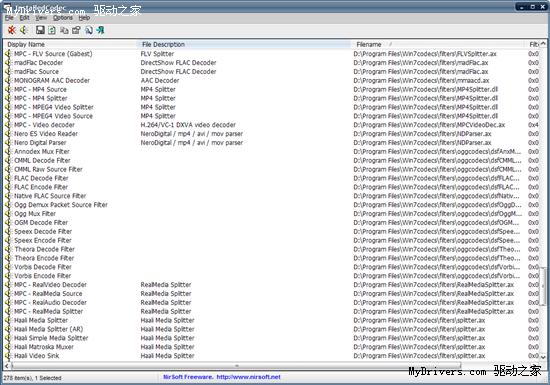The height and width of the screenshot is (385, 550).
Task: Click the speaker icon beside Theora Decode Filter
Action: (8, 249)
